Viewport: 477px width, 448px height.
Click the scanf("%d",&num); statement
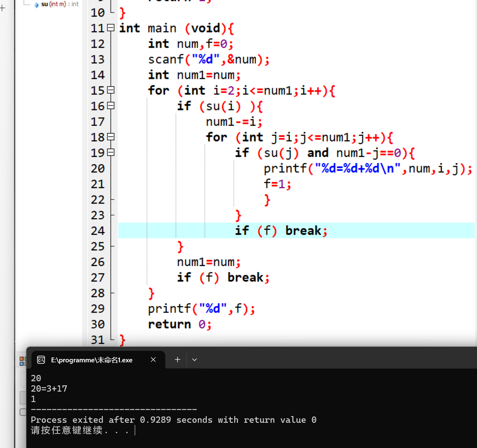click(209, 59)
